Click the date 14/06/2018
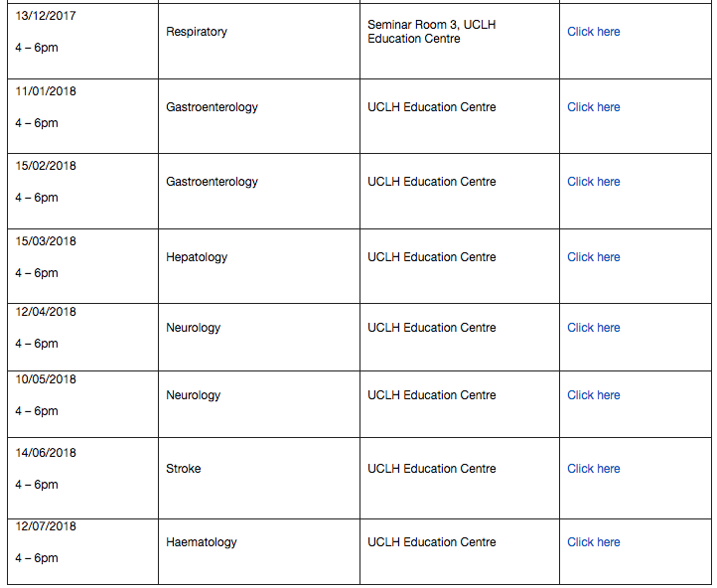 point(46,453)
